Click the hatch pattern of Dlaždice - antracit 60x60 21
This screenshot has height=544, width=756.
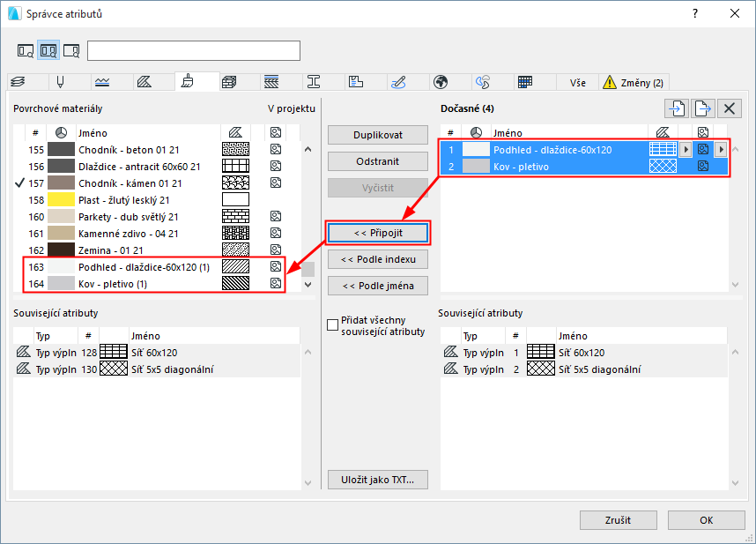click(x=236, y=167)
